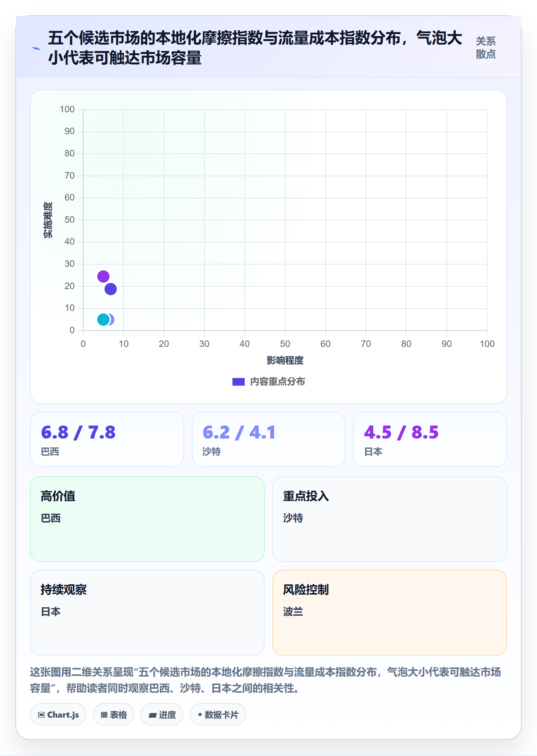Click the 表格 tag chip
This screenshot has width=537, height=756.
pyautogui.click(x=114, y=715)
